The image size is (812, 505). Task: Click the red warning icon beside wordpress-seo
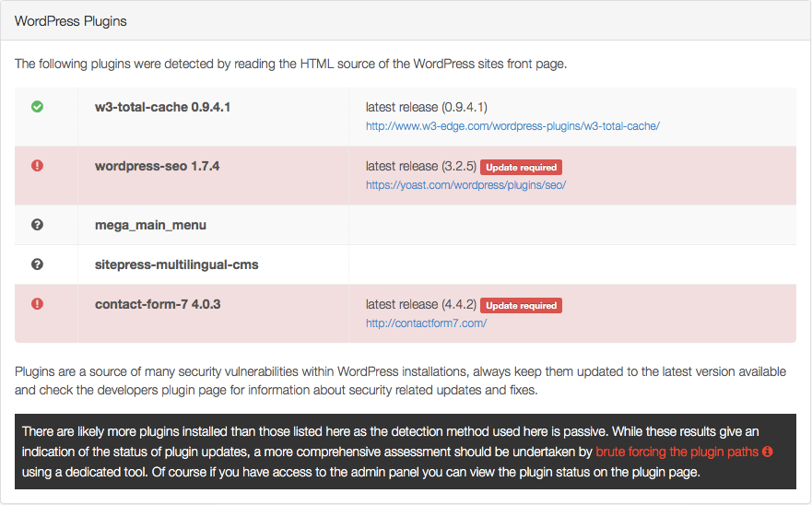click(x=37, y=166)
